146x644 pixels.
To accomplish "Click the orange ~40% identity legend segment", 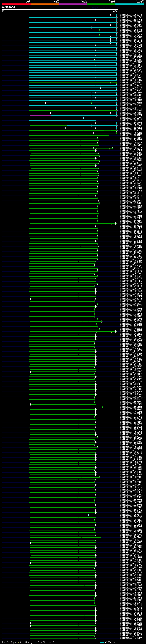I will [x=45, y=4].
